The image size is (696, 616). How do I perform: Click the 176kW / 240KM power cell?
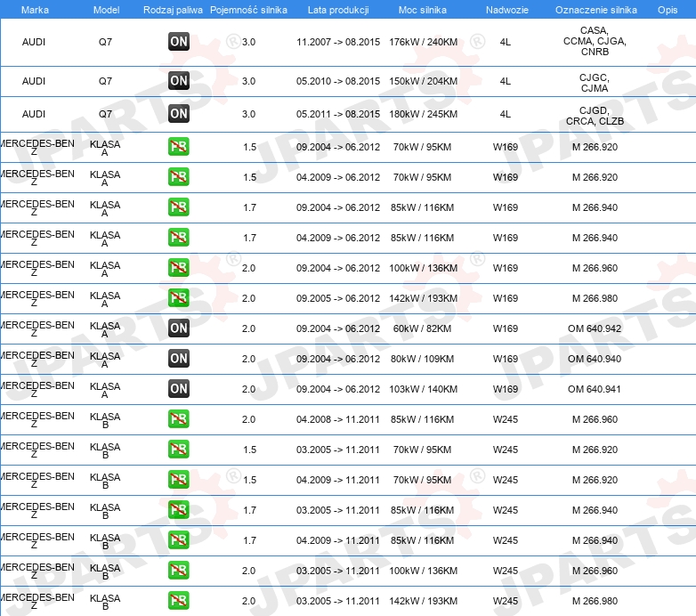[x=423, y=42]
